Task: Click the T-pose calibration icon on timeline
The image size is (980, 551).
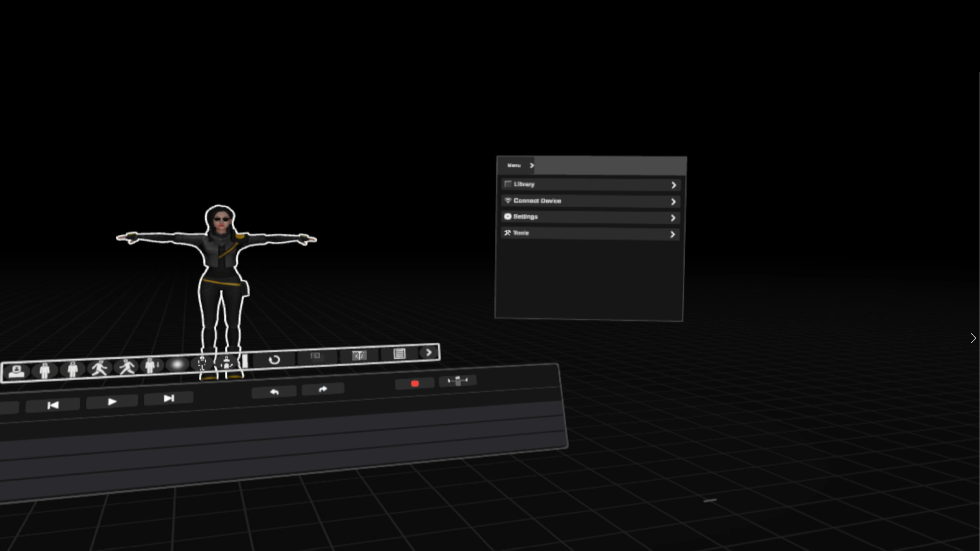Action: (457, 380)
